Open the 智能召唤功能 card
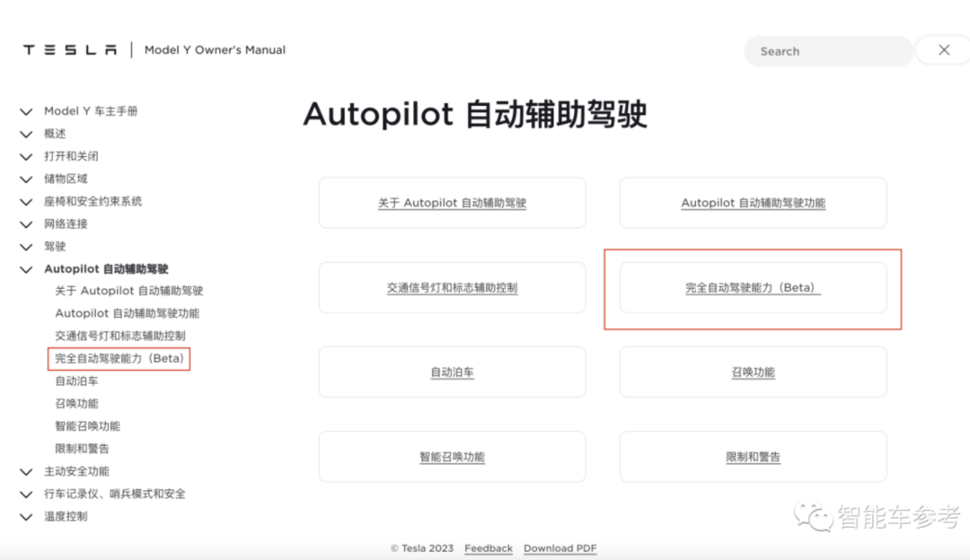This screenshot has height=560, width=970. tap(452, 457)
